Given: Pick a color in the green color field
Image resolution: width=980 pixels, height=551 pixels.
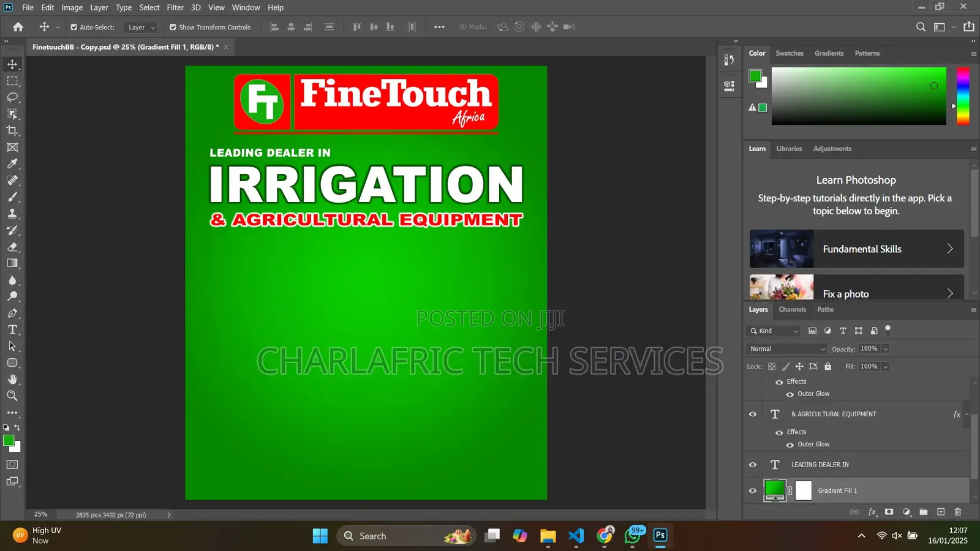Looking at the screenshot, I should point(858,96).
